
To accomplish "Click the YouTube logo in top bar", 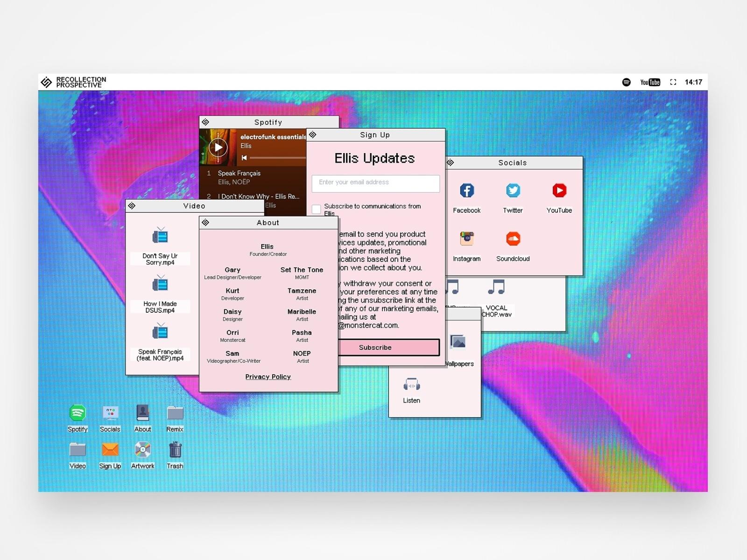I will pos(650,82).
